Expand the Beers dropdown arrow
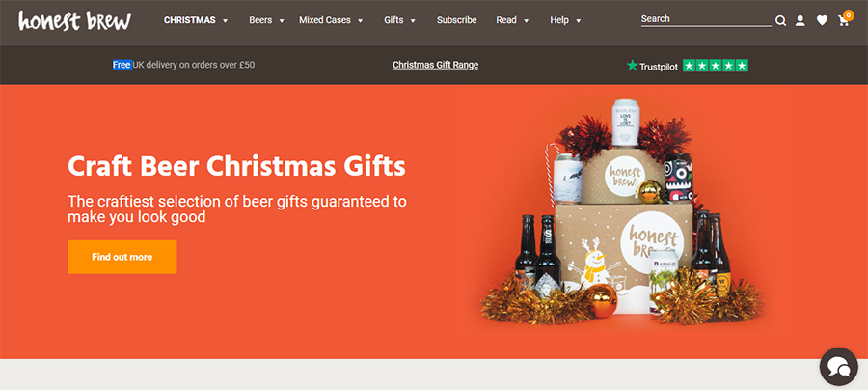This screenshot has width=868, height=390. point(282,21)
